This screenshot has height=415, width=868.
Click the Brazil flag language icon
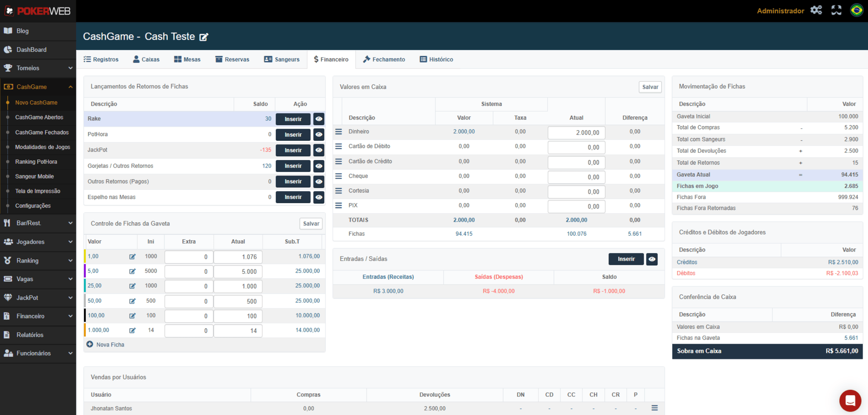[x=856, y=10]
